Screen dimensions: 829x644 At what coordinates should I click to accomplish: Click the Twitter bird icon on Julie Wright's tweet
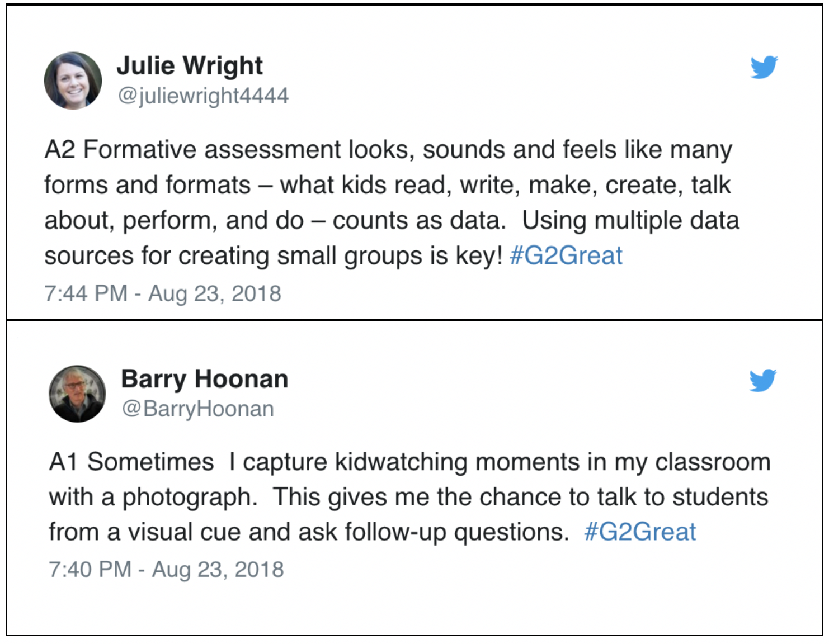764,67
